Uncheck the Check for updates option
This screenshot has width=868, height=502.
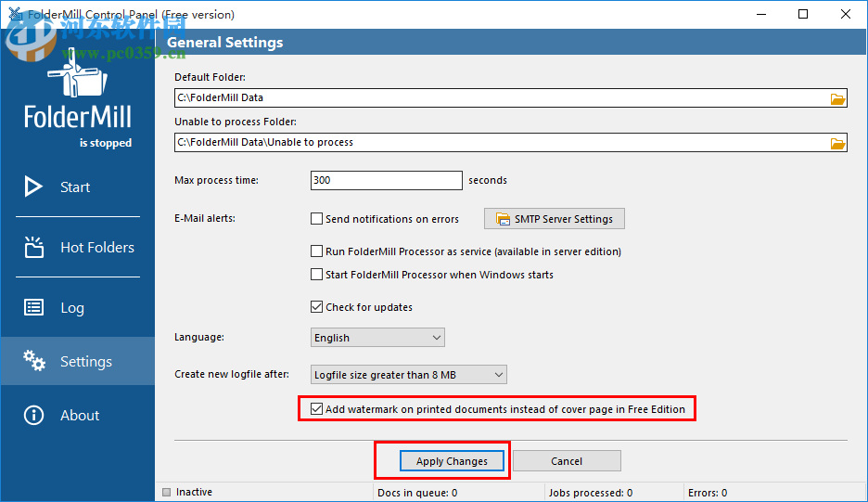click(317, 307)
